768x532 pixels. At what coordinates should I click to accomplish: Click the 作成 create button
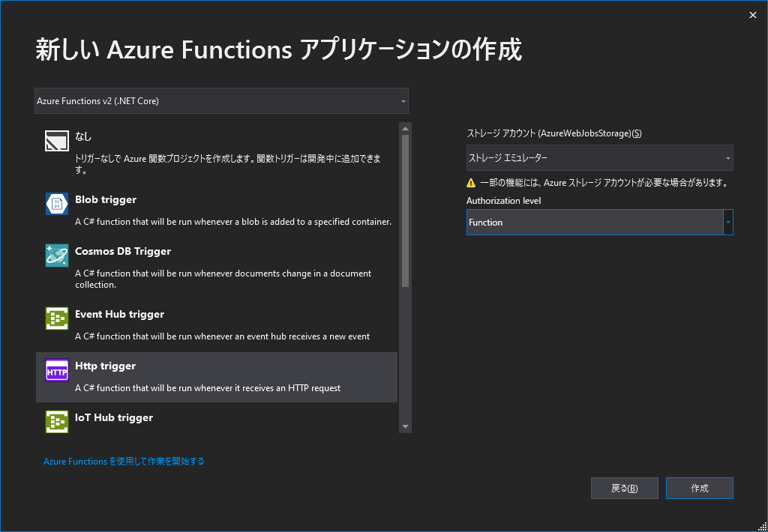coord(700,488)
